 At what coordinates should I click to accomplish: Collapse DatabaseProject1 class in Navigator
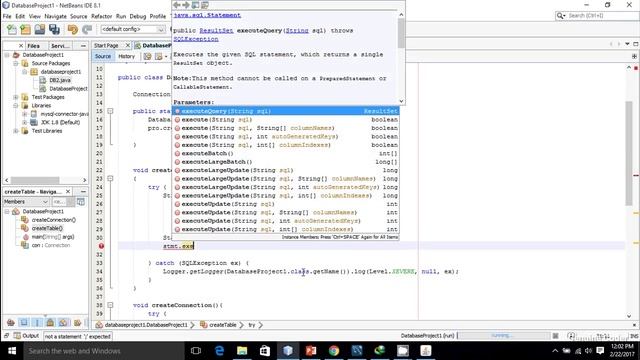click(7, 211)
